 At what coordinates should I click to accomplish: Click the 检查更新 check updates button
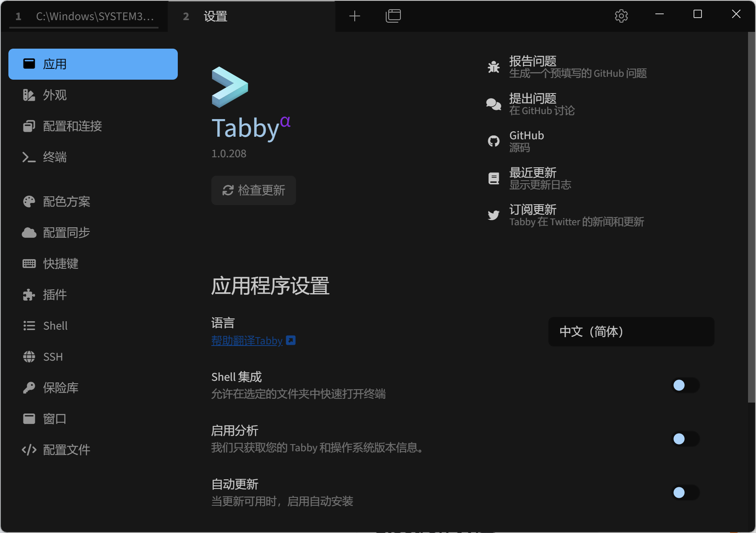253,190
